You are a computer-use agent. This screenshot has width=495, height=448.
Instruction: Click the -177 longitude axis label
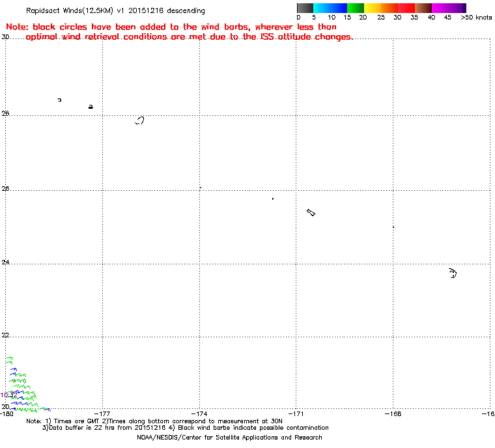point(103,413)
